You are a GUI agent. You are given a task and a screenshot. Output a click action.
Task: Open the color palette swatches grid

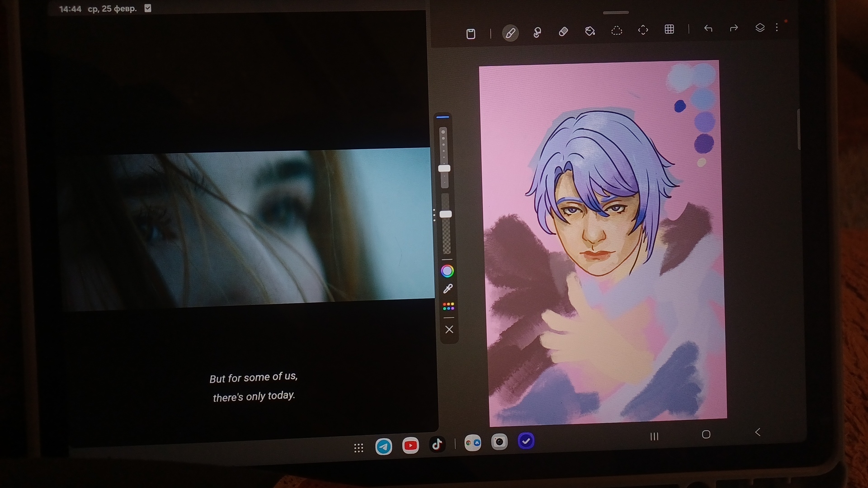(448, 306)
